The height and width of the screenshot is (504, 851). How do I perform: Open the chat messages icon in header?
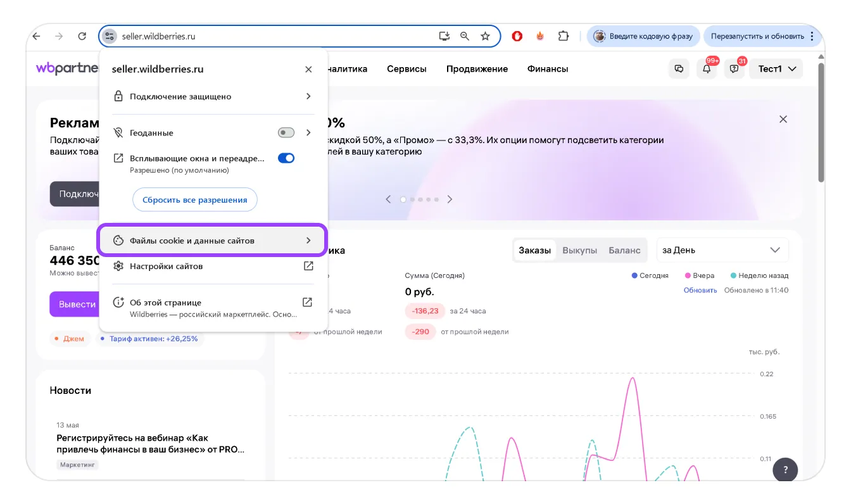[x=679, y=69]
